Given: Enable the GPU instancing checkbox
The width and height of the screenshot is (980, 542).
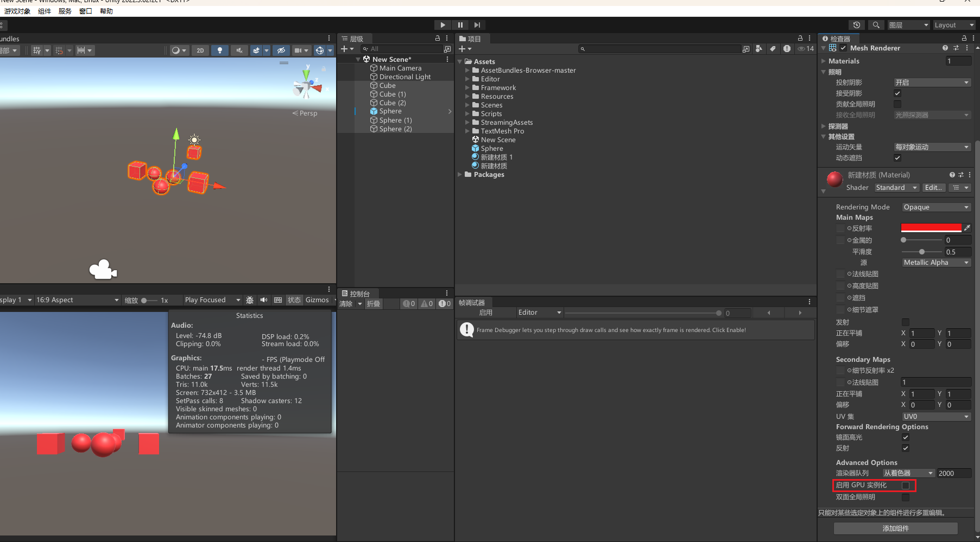Looking at the screenshot, I should coord(905,486).
